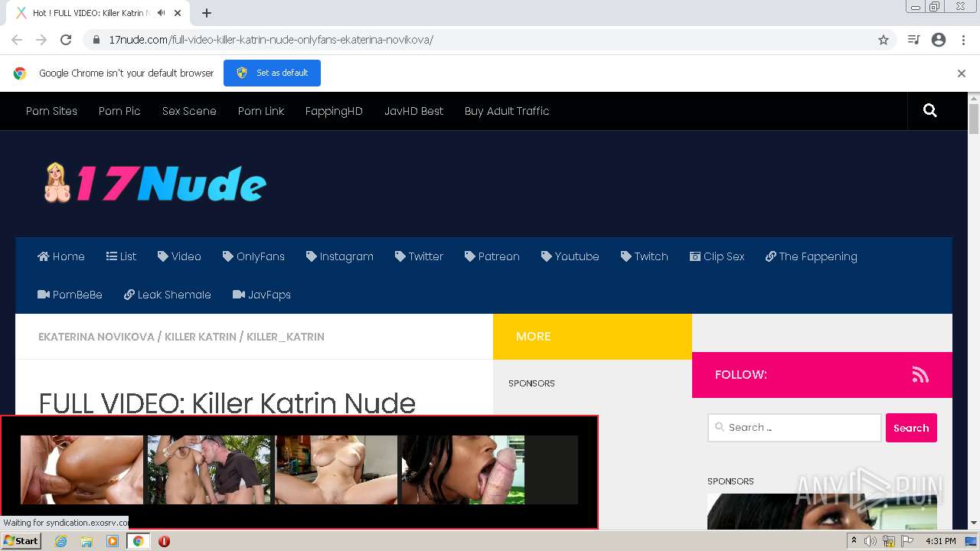The width and height of the screenshot is (980, 551).
Task: Open the network tray icon
Action: (x=889, y=541)
